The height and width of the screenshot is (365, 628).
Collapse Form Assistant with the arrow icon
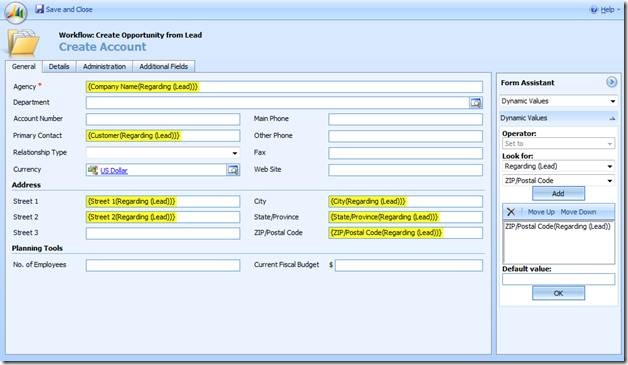[x=611, y=82]
